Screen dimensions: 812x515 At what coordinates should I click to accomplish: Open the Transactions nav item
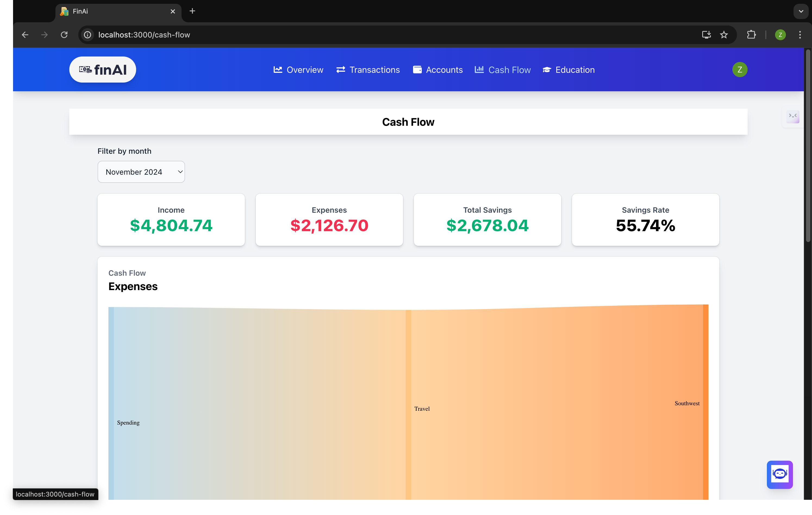368,70
